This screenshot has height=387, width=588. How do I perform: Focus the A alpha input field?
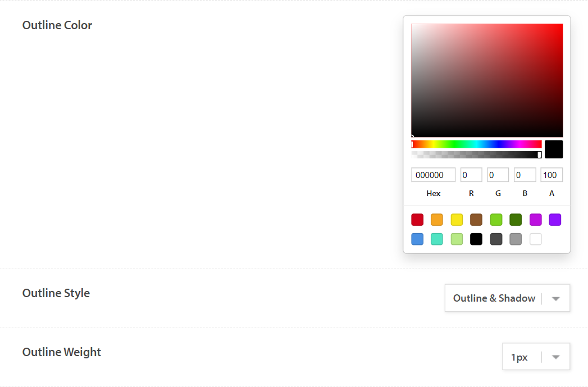551,175
